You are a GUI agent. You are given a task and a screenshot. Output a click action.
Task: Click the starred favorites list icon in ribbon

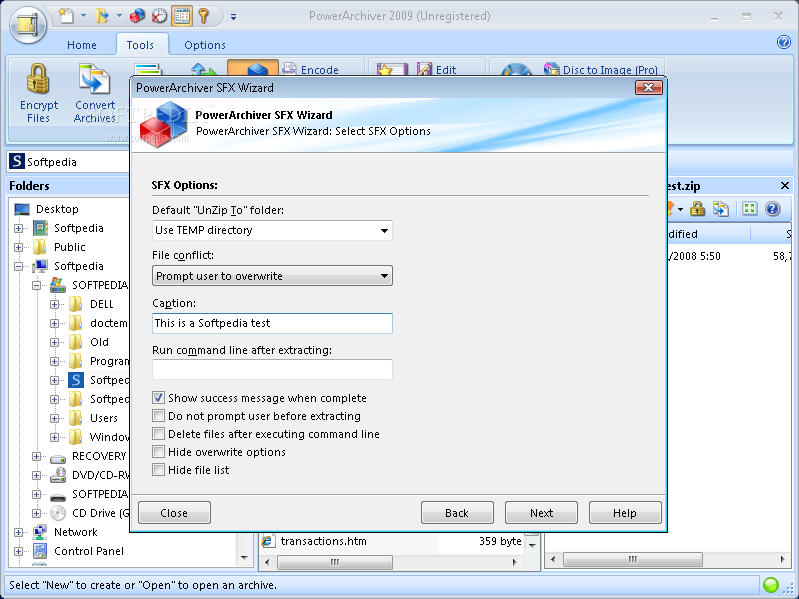(x=391, y=70)
